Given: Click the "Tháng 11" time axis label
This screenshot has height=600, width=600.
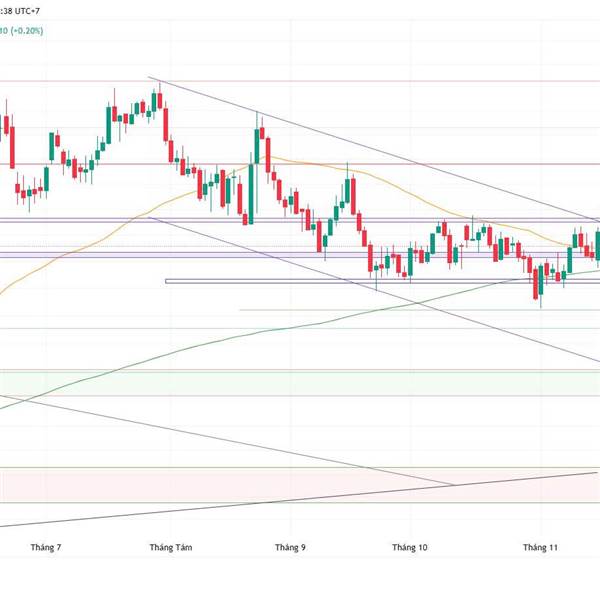Looking at the screenshot, I should [x=540, y=547].
